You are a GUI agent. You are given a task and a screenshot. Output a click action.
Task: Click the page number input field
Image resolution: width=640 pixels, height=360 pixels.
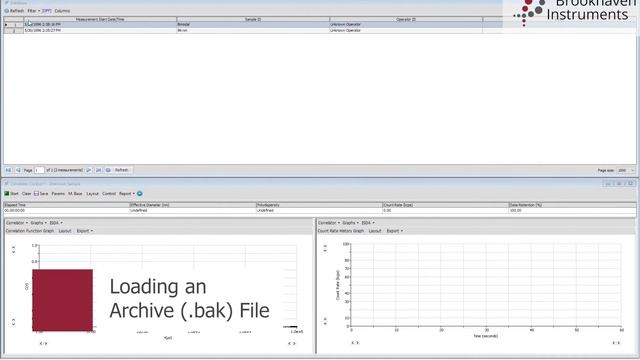pos(39,170)
